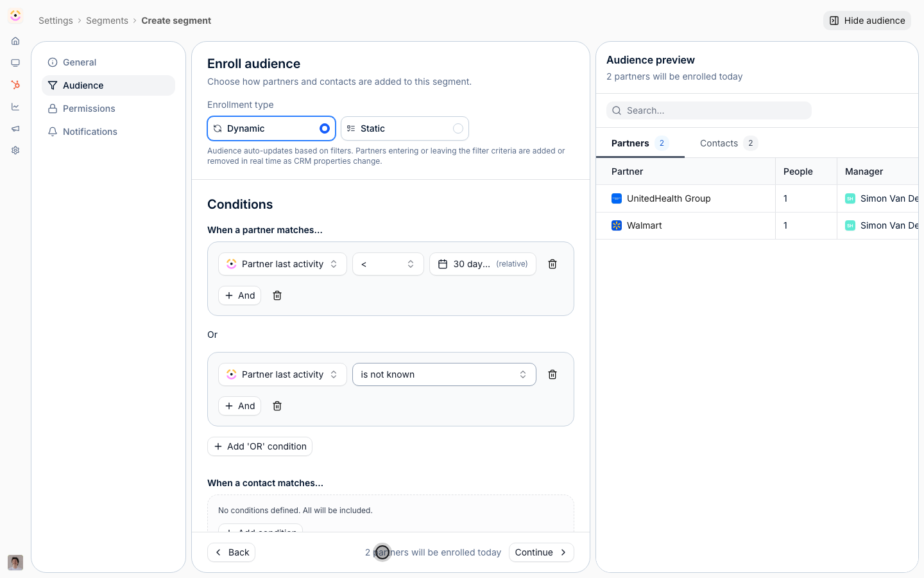The height and width of the screenshot is (578, 924).
Task: Click the Simon Van De manager avatar for UnitedHealth
Action: 850,198
